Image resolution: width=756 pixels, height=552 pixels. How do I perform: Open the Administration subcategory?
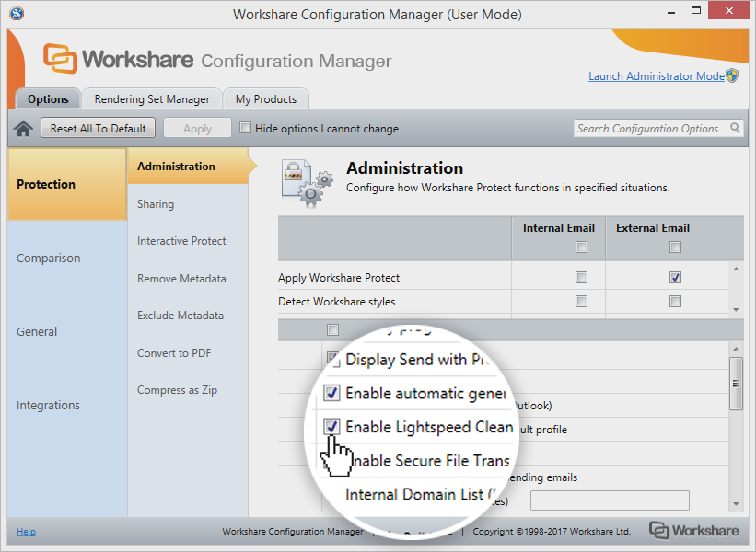pos(188,167)
